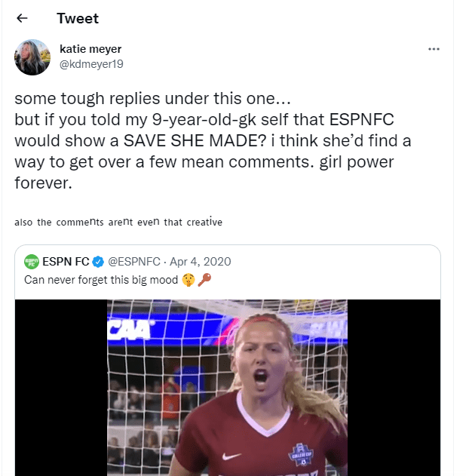Open the @kdmeyer19 handle link
This screenshot has width=466, height=476.
click(91, 64)
